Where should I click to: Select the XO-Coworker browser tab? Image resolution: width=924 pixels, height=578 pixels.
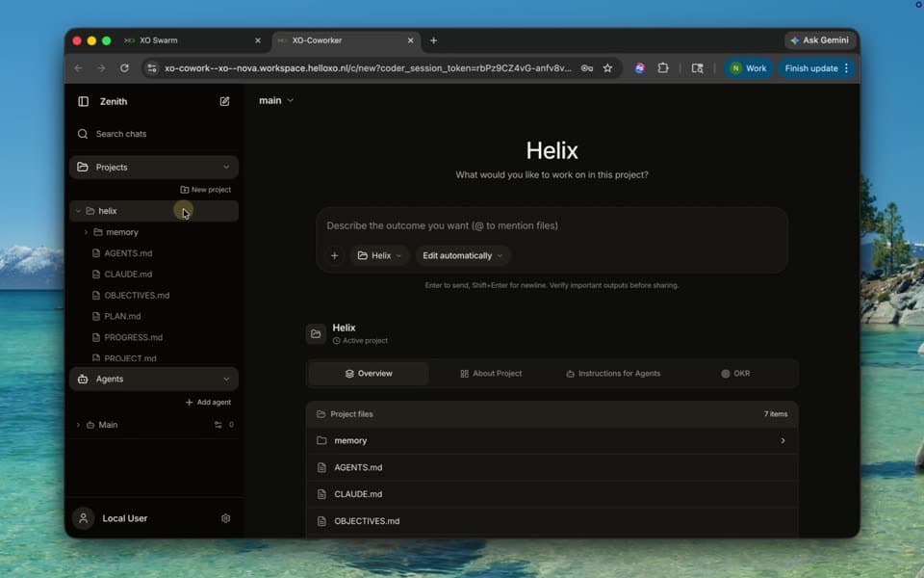coord(346,40)
